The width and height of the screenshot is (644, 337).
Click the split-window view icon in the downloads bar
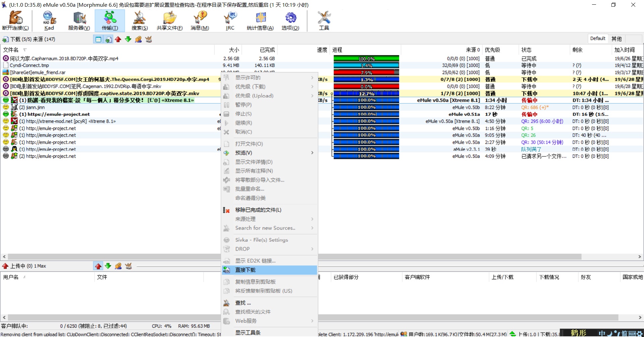tap(98, 40)
